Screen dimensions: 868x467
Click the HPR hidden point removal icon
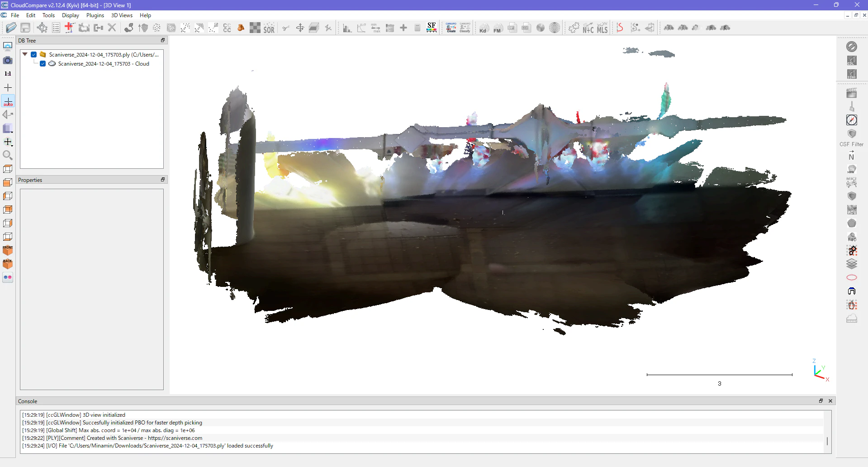[852, 169]
